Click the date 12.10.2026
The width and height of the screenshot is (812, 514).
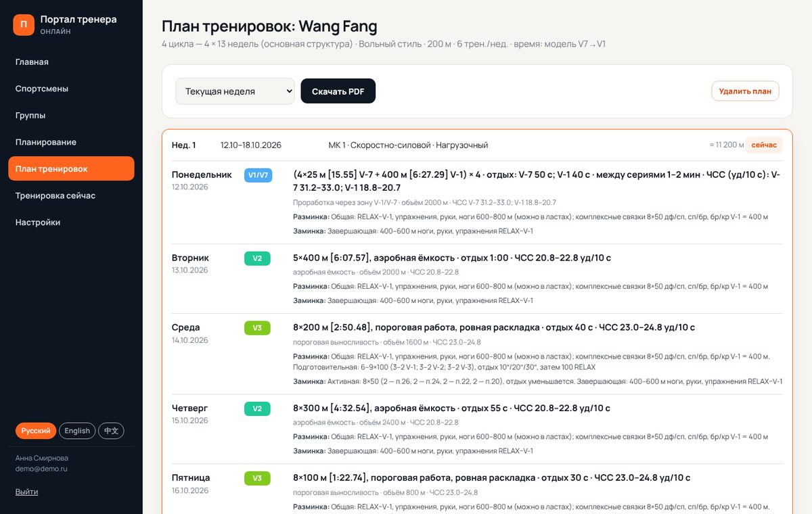click(x=190, y=187)
